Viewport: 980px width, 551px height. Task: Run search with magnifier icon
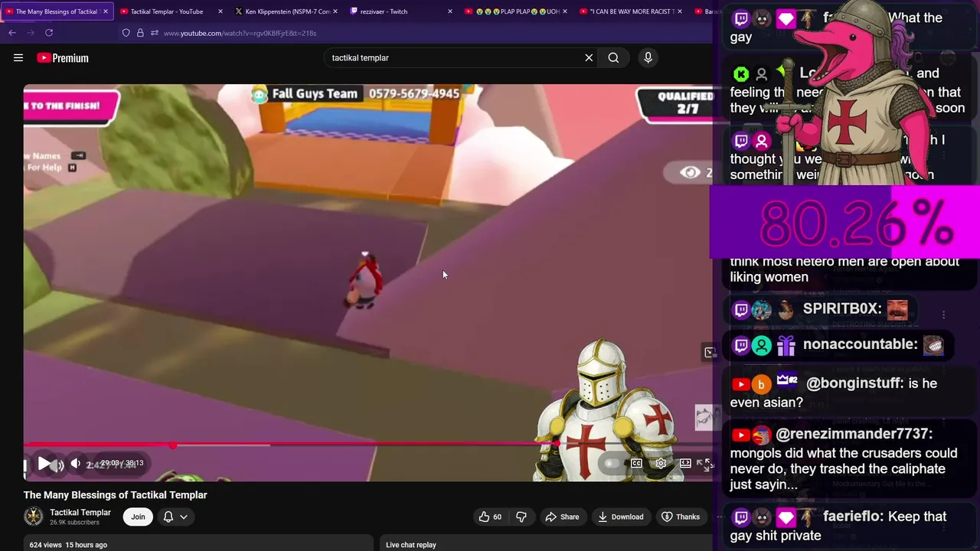613,57
